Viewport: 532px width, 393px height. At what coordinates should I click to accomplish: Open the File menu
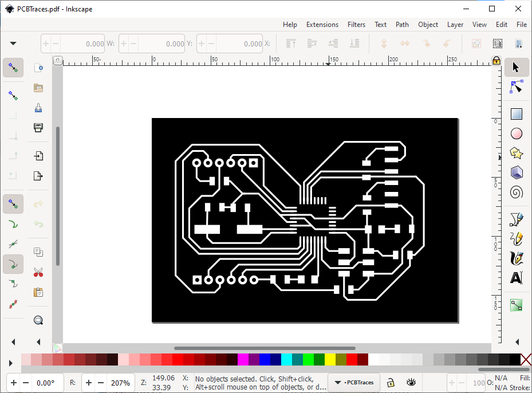522,25
